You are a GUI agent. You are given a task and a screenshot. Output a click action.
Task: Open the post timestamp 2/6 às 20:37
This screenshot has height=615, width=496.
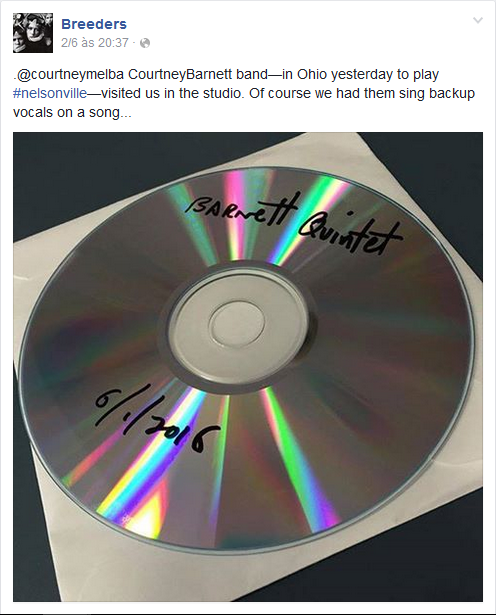(95, 42)
